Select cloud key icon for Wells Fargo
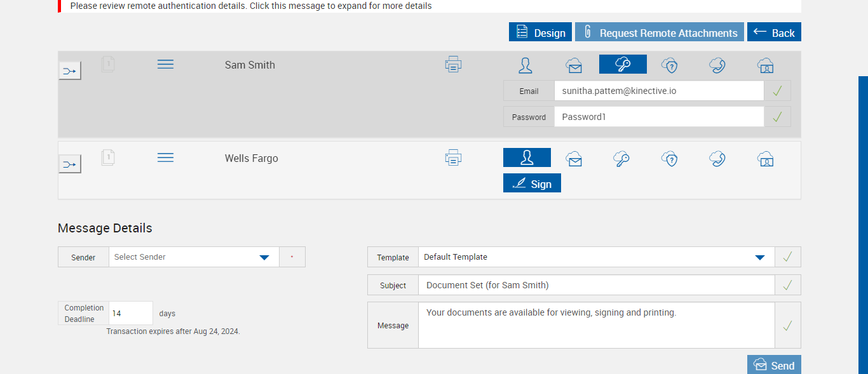The height and width of the screenshot is (374, 868). click(x=622, y=158)
